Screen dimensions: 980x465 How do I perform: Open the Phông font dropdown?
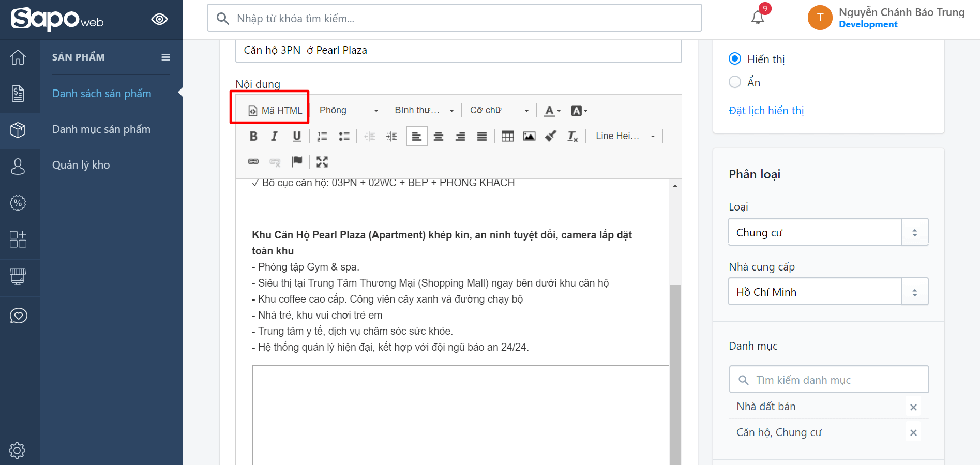349,110
